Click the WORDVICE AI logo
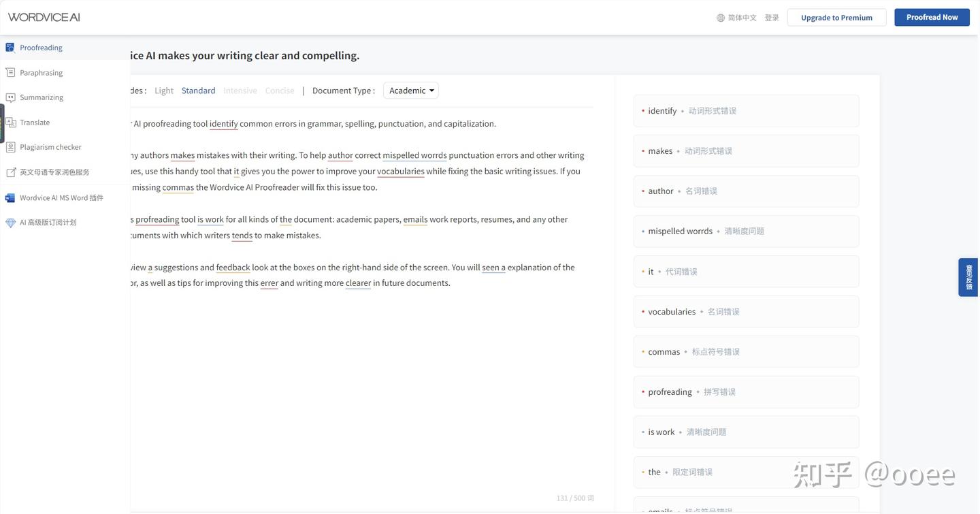The width and height of the screenshot is (980, 514). pos(44,17)
